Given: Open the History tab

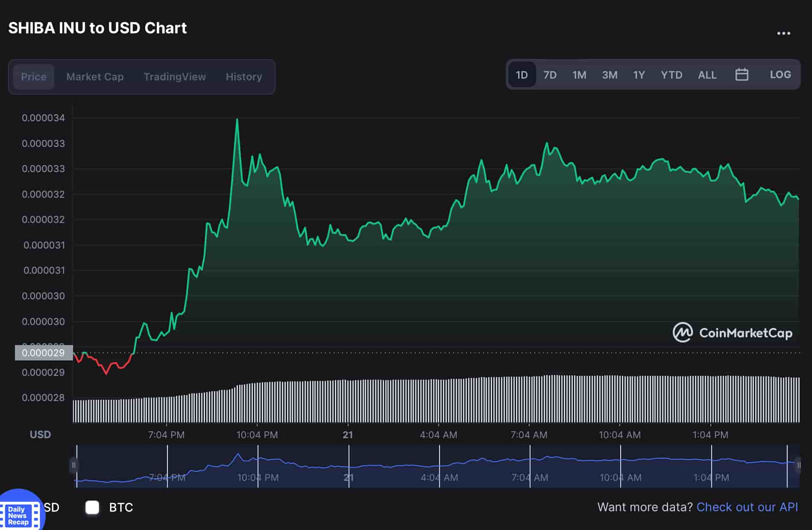Looking at the screenshot, I should coord(243,77).
